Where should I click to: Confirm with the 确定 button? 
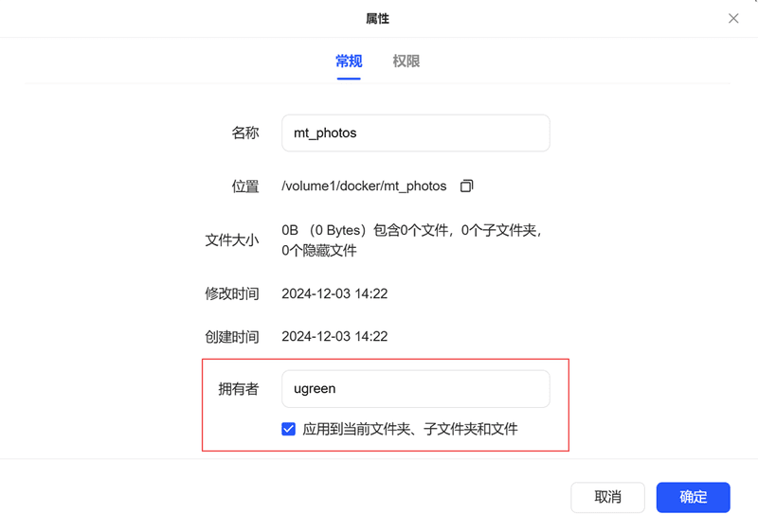tap(693, 497)
